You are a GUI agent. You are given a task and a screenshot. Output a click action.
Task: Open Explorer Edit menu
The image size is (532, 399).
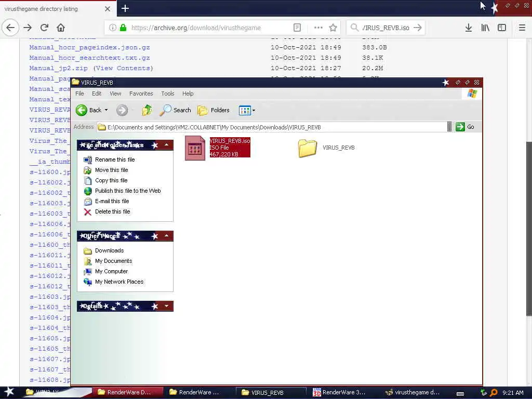coord(97,94)
